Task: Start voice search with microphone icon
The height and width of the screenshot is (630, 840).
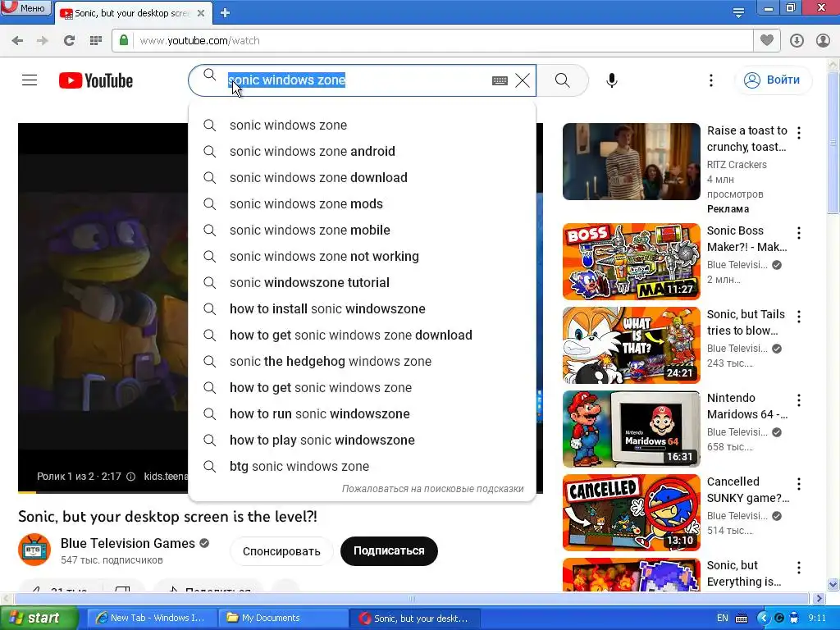Action: click(612, 80)
